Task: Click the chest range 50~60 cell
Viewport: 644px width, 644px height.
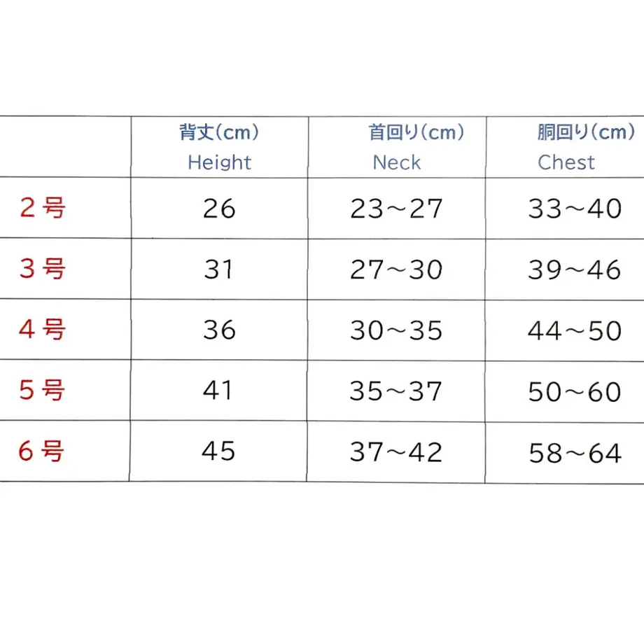Action: pyautogui.click(x=575, y=392)
